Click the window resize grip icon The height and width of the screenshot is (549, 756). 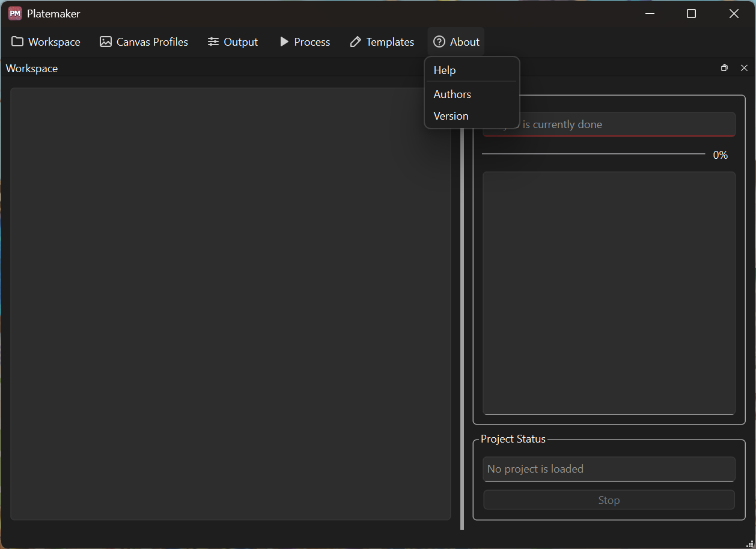(749, 543)
